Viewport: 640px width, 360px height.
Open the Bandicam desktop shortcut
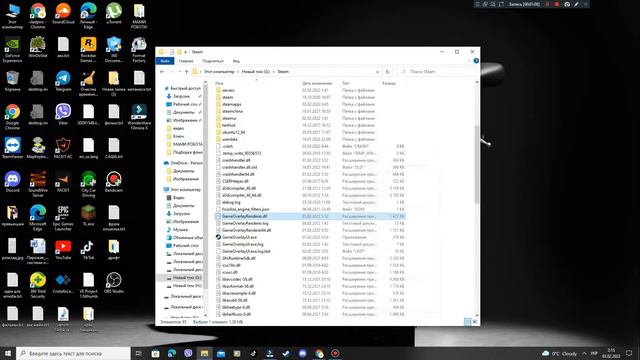tap(114, 182)
